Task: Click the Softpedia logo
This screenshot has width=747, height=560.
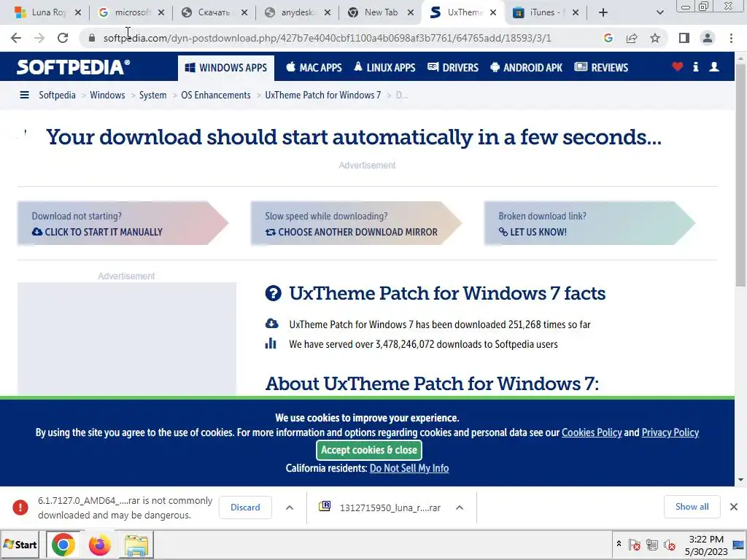Action: click(73, 67)
